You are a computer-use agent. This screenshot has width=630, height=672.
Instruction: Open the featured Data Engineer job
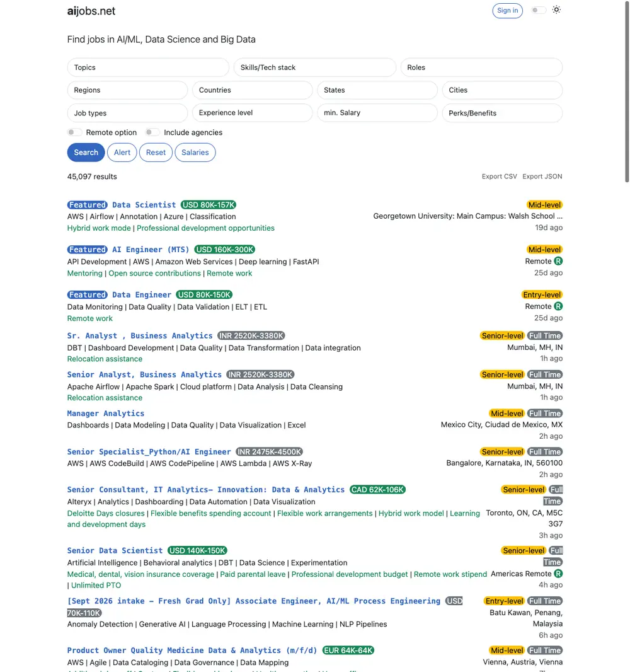click(142, 295)
